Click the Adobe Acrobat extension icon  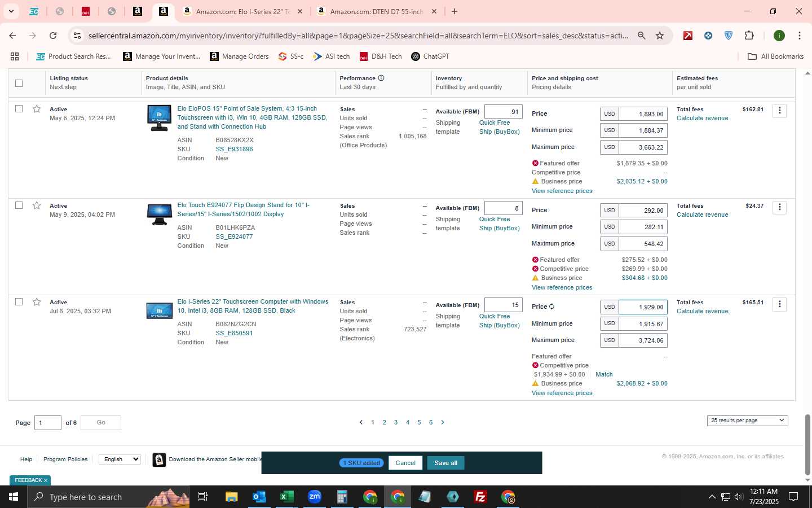click(688, 36)
